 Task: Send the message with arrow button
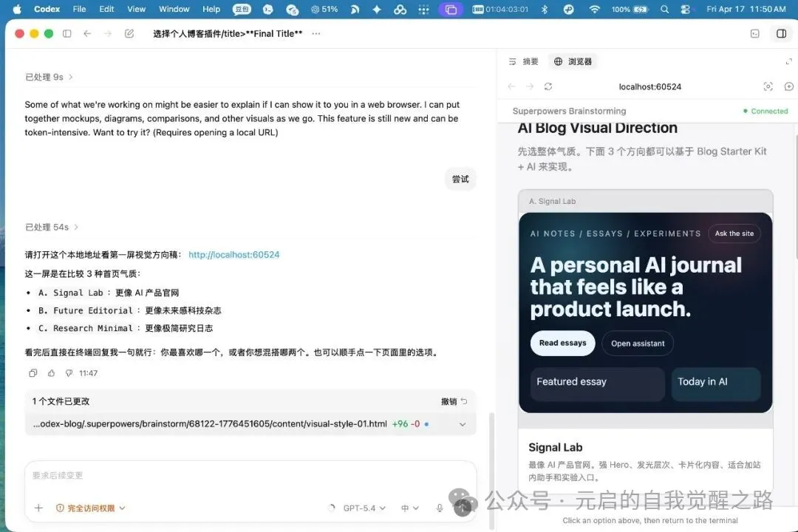pos(463,508)
